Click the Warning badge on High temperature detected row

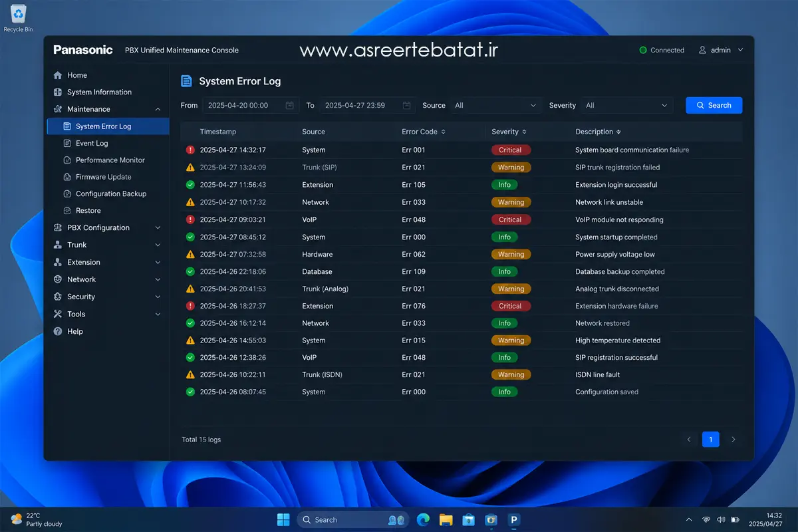click(x=511, y=340)
